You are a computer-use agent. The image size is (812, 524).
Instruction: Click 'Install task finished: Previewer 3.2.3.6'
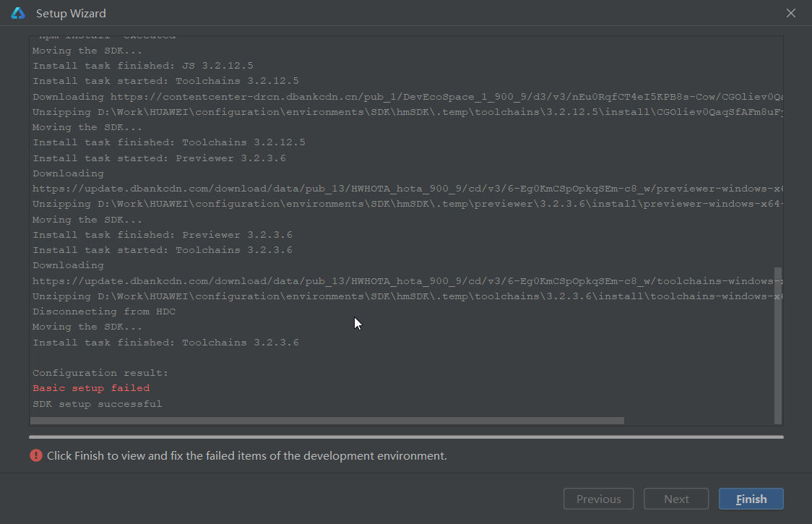[163, 235]
